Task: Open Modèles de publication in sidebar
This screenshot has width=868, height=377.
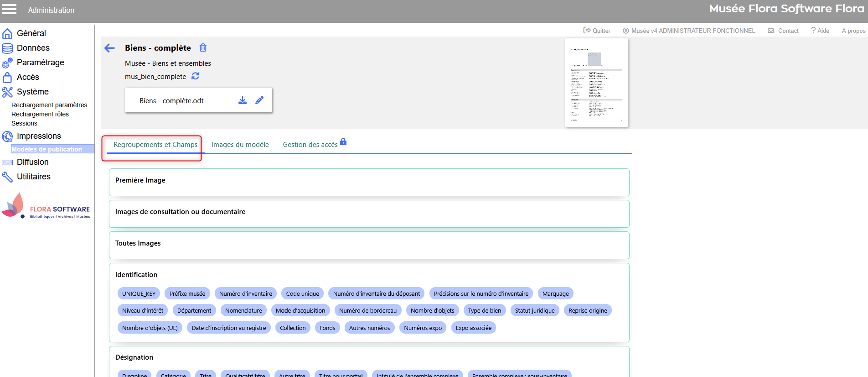Action: point(46,149)
